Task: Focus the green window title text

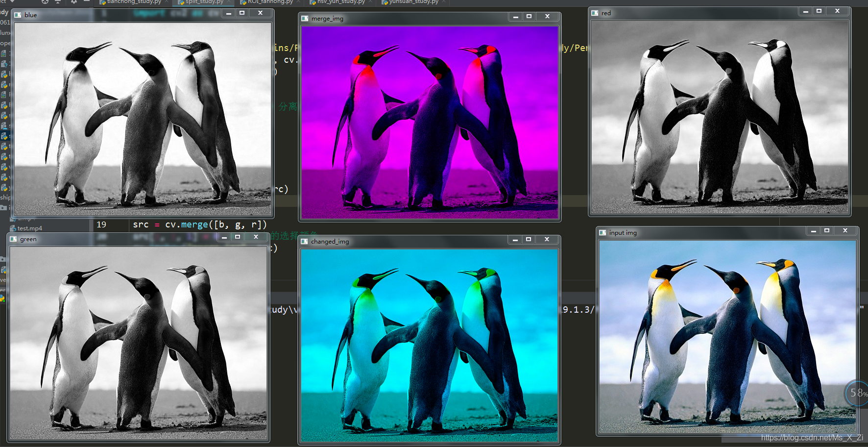Action: (28, 239)
